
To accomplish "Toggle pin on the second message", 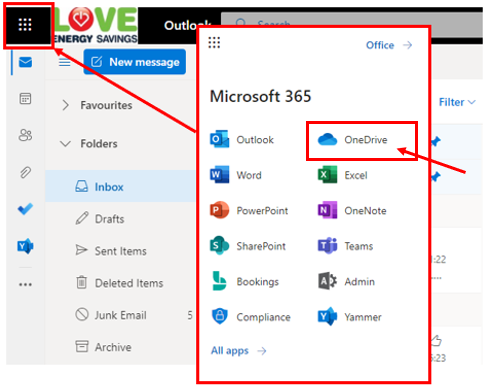I will point(435,176).
